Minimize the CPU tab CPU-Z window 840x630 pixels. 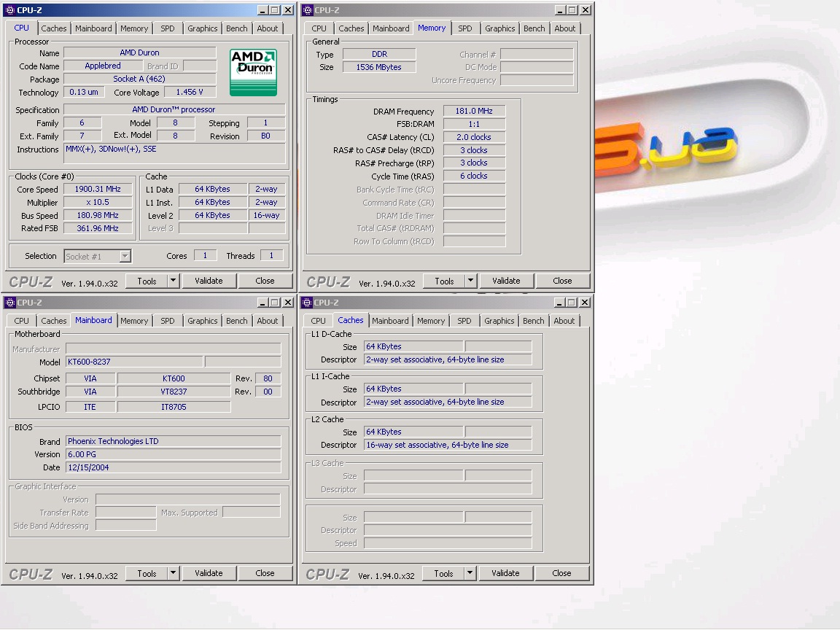click(x=262, y=10)
